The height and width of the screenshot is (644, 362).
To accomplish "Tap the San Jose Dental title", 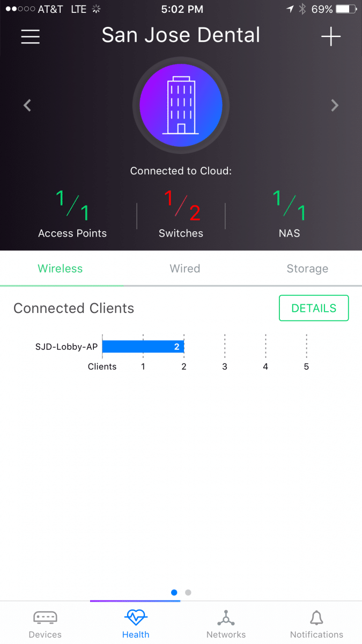I will click(181, 35).
